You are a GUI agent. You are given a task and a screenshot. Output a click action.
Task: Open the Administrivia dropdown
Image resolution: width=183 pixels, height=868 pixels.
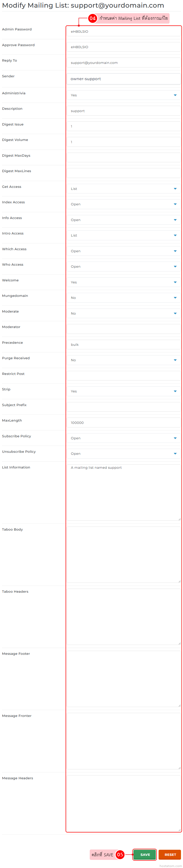point(123,95)
